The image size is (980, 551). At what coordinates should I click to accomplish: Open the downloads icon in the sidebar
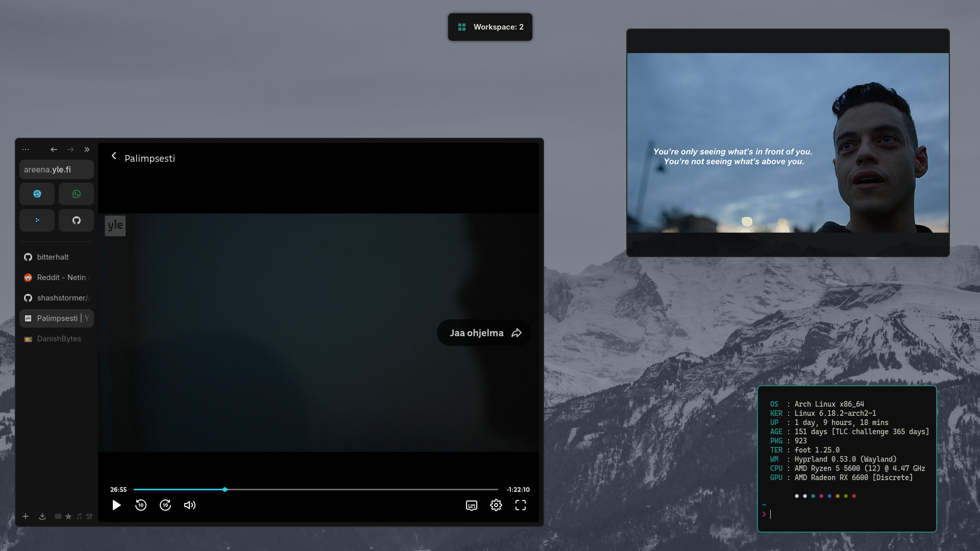point(42,516)
